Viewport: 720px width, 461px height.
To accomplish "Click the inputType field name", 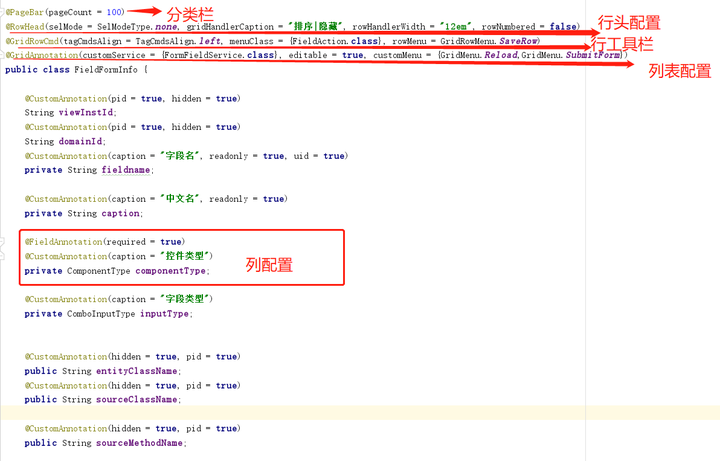I will point(164,314).
